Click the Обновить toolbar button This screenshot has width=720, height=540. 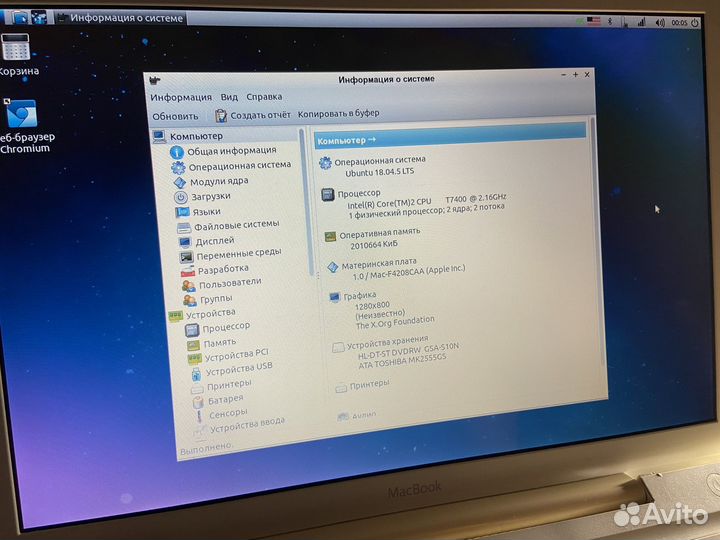click(x=175, y=117)
